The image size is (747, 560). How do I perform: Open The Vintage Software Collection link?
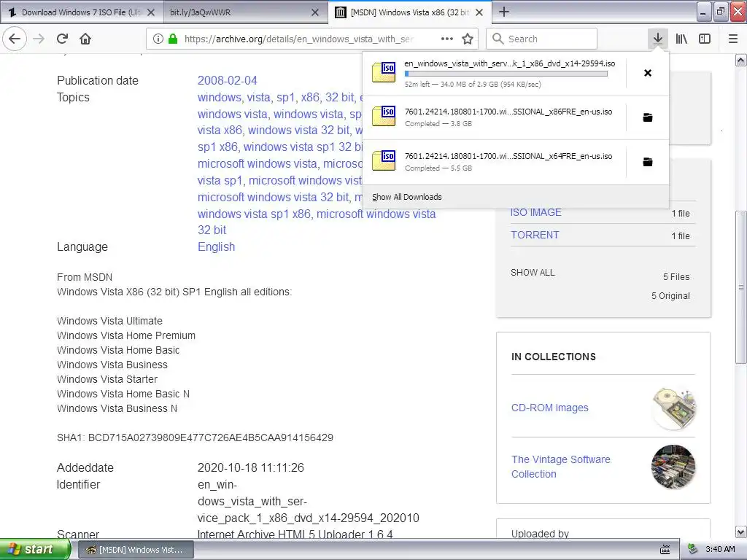coord(561,467)
